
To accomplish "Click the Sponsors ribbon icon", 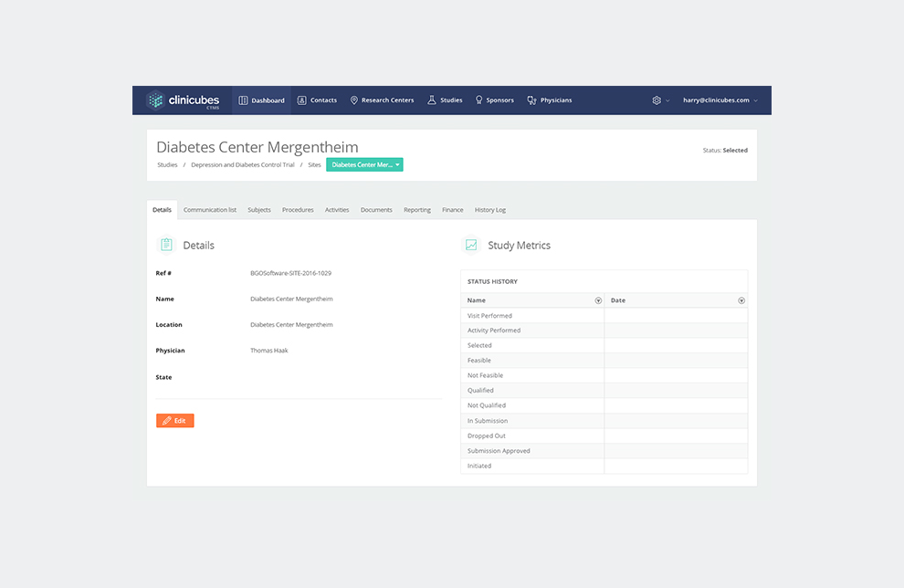I will [478, 100].
